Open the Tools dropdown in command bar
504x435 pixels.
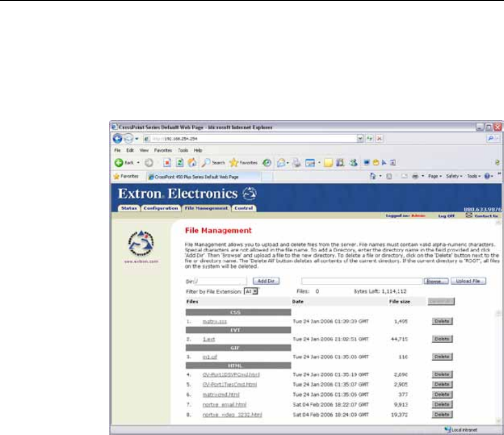point(473,176)
